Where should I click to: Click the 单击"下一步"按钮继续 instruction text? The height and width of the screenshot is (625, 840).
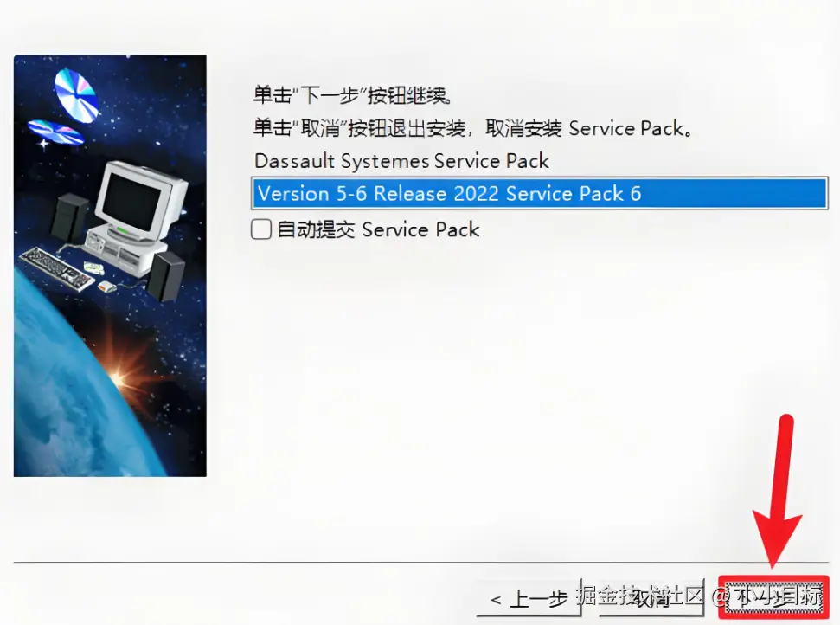353,95
